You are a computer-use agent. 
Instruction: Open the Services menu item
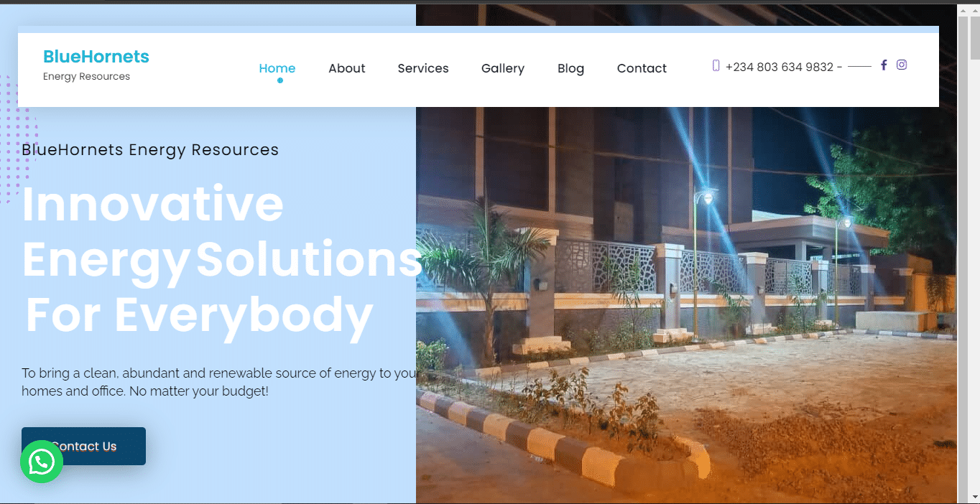click(x=423, y=68)
